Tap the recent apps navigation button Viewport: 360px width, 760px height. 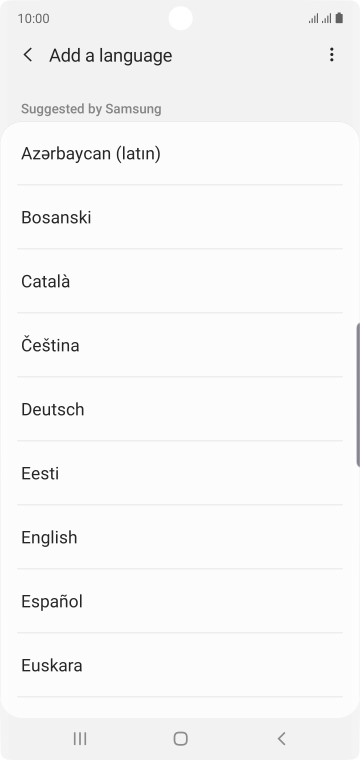[x=80, y=739]
